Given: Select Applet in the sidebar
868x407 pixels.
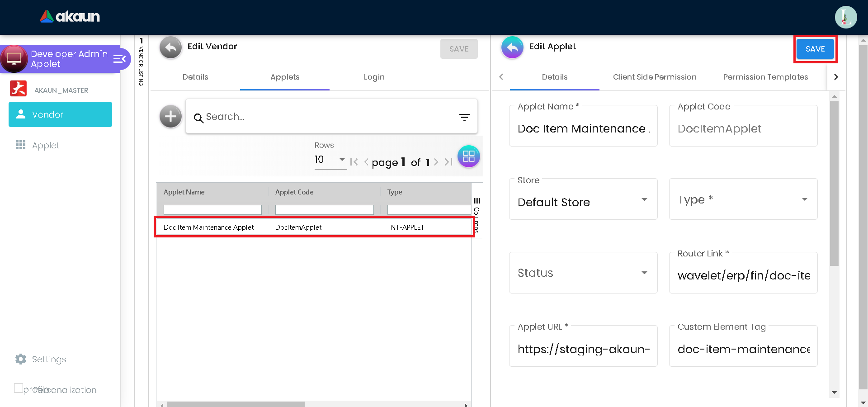Looking at the screenshot, I should pos(46,145).
